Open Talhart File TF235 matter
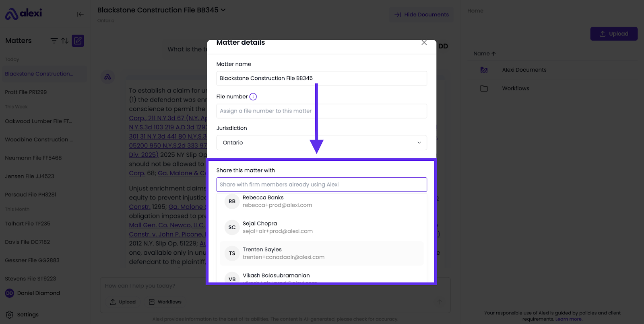The width and height of the screenshot is (644, 324). pyautogui.click(x=27, y=224)
